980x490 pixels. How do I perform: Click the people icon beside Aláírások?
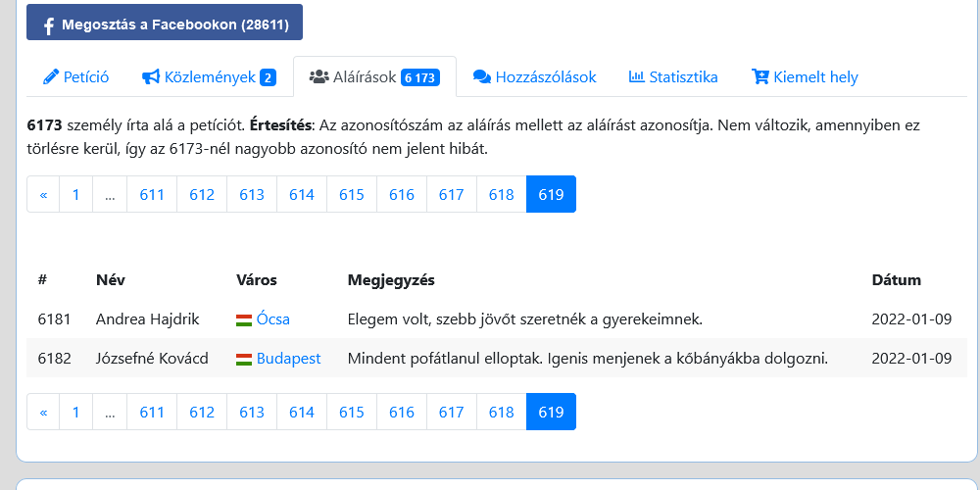[x=318, y=76]
